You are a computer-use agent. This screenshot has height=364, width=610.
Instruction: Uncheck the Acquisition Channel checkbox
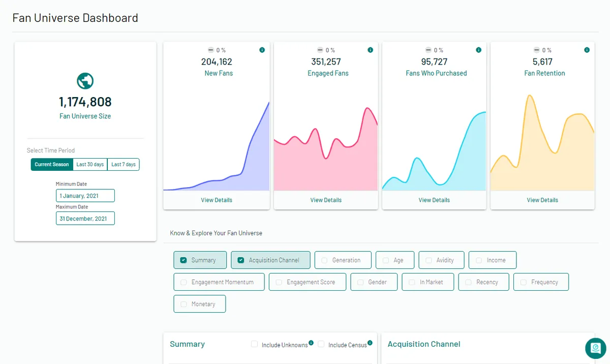click(x=241, y=260)
